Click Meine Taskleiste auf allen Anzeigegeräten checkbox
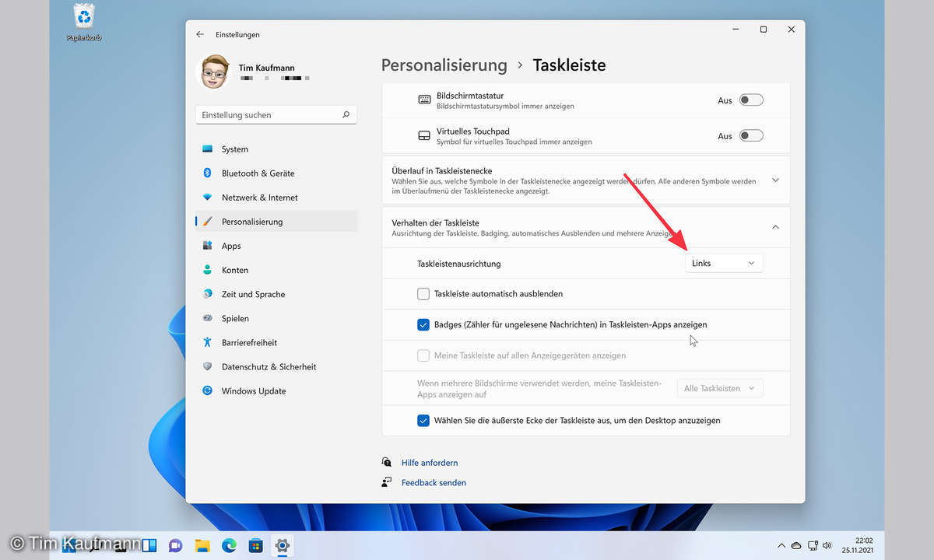This screenshot has width=934, height=560. coord(423,355)
